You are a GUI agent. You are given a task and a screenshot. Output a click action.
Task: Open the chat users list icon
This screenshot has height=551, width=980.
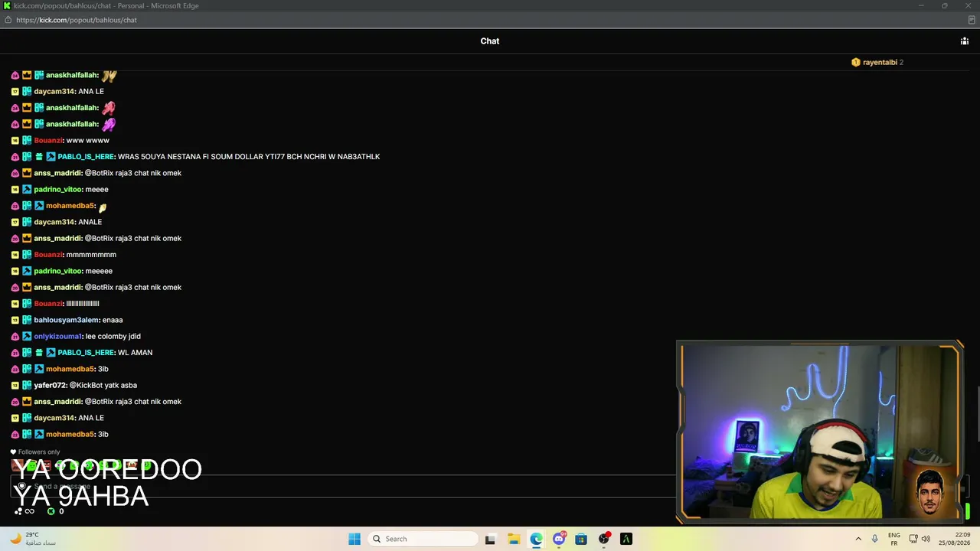[x=964, y=41]
